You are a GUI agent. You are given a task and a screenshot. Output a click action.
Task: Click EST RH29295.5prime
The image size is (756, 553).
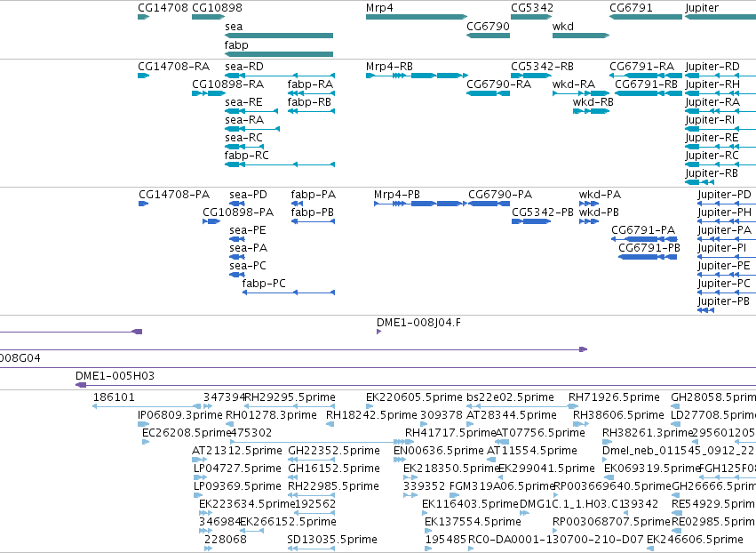tap(290, 406)
